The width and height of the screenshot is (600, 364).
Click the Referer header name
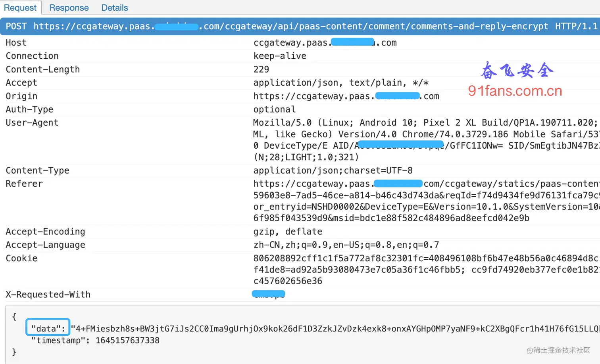[24, 184]
